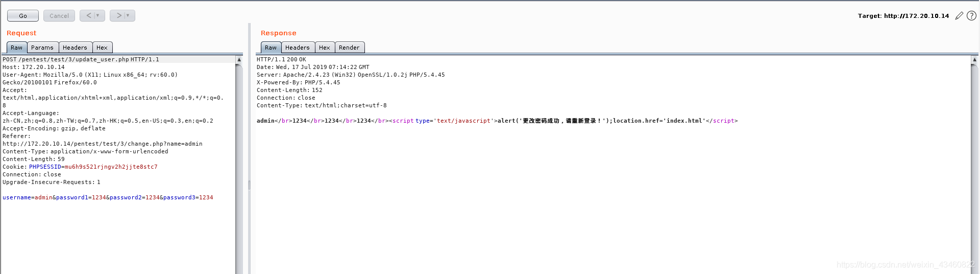Switch to the Request Headers tab
Viewport: 980px width, 274px height.
pyautogui.click(x=75, y=48)
